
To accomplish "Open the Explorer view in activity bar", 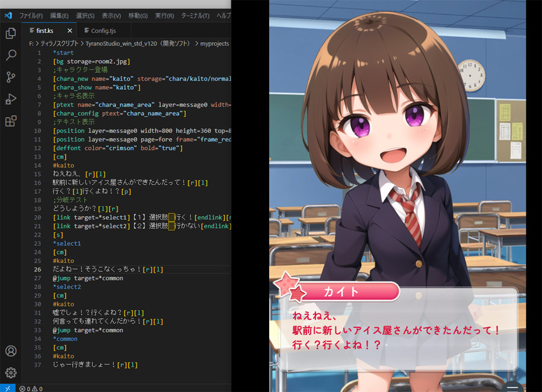I will [11, 33].
